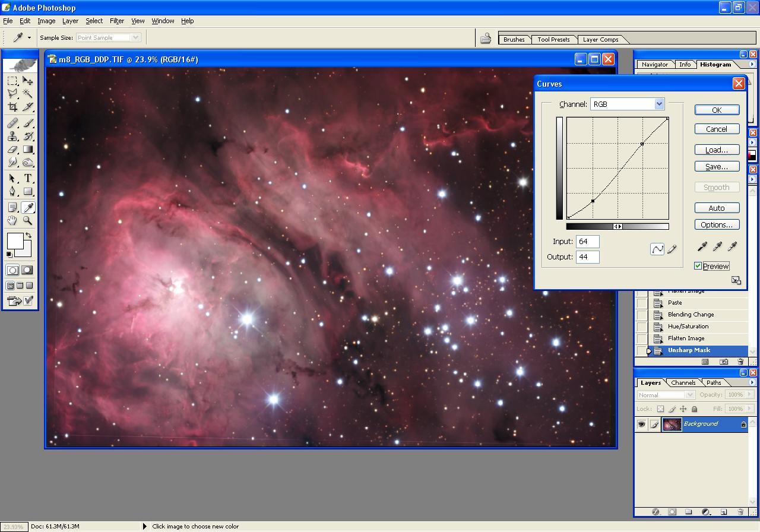Select the Hand tool

[x=12, y=220]
